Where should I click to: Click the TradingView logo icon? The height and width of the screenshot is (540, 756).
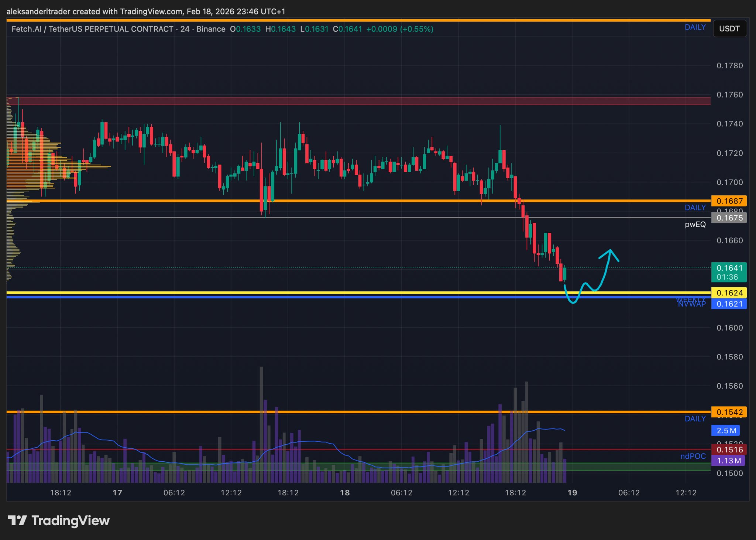tap(17, 520)
